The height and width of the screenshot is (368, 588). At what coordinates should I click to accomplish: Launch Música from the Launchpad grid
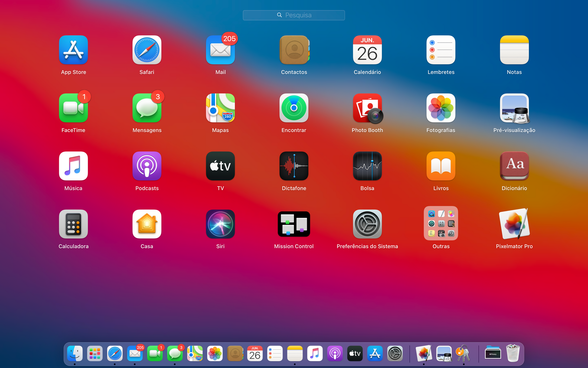coord(73,166)
